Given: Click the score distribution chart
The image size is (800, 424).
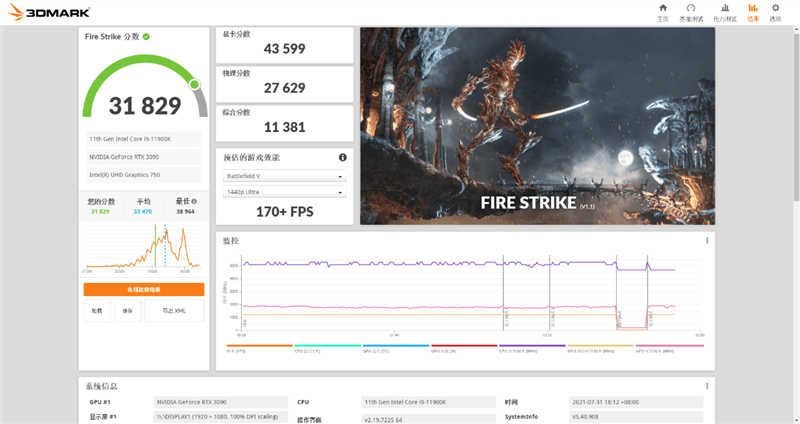Looking at the screenshot, I should [143, 247].
